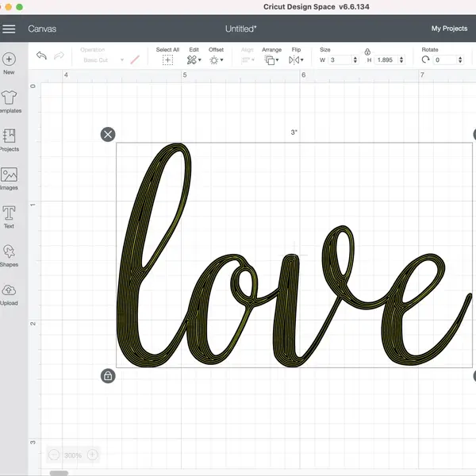Open the Offset tool menu
This screenshot has width=476, height=476.
point(216,59)
